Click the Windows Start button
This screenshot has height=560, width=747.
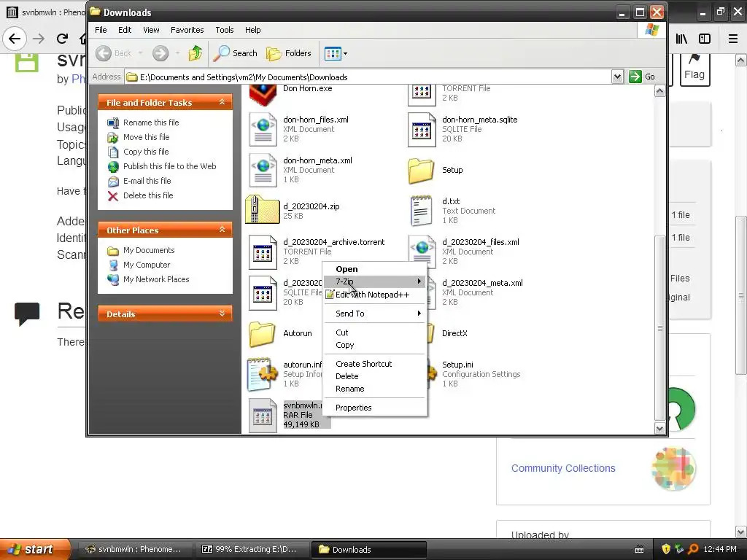point(35,549)
